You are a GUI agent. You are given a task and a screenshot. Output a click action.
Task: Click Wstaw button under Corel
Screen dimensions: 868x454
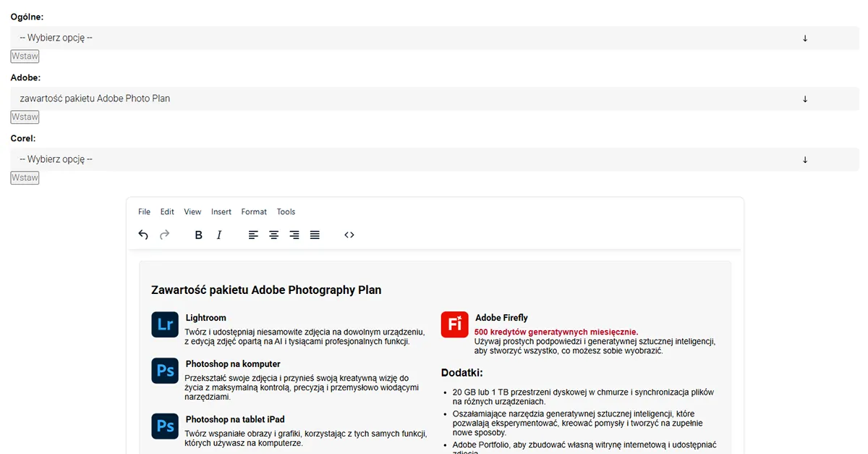tap(25, 178)
